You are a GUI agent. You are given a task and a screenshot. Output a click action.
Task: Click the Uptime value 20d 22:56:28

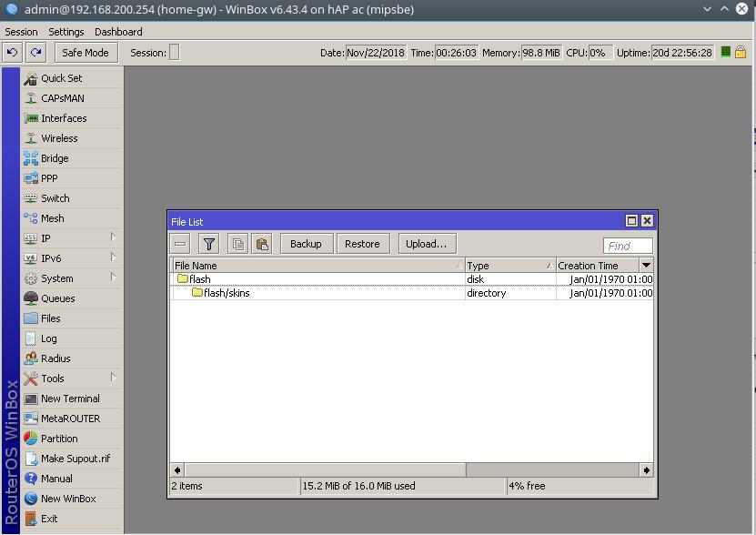682,53
